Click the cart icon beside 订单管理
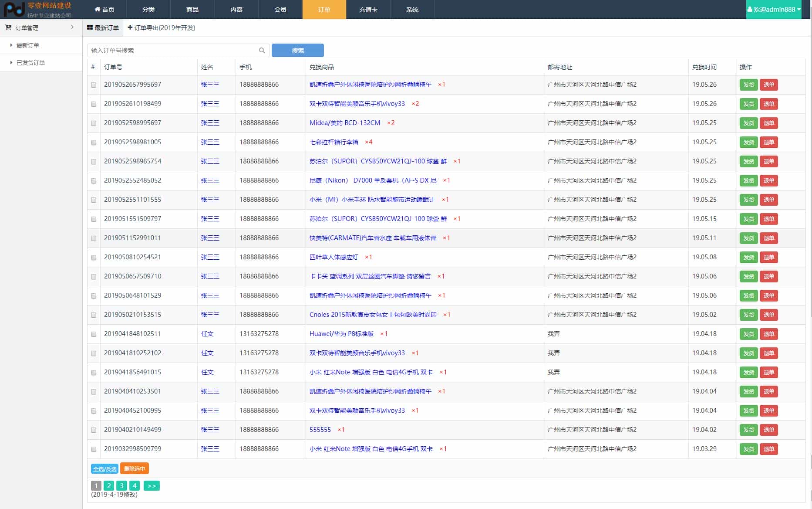 pos(8,27)
